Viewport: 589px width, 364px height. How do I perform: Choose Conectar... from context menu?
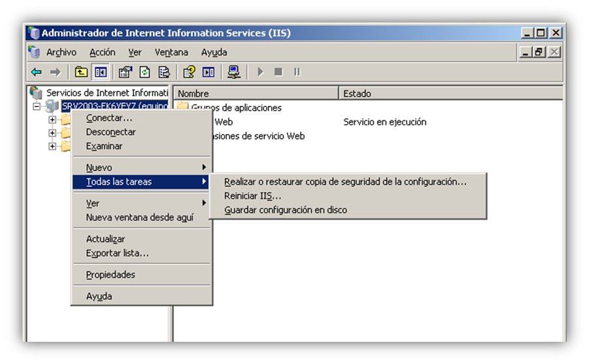142,118
